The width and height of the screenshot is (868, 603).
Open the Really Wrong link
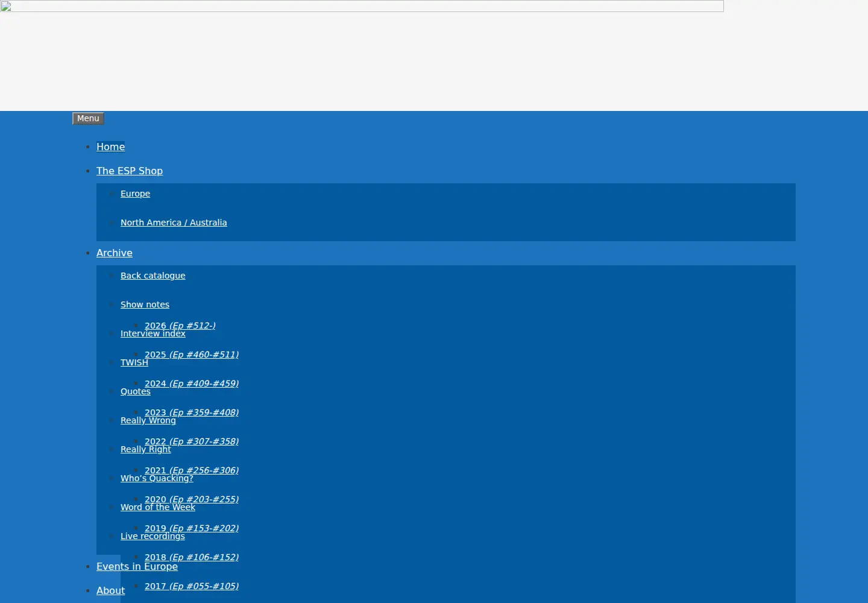[148, 420]
